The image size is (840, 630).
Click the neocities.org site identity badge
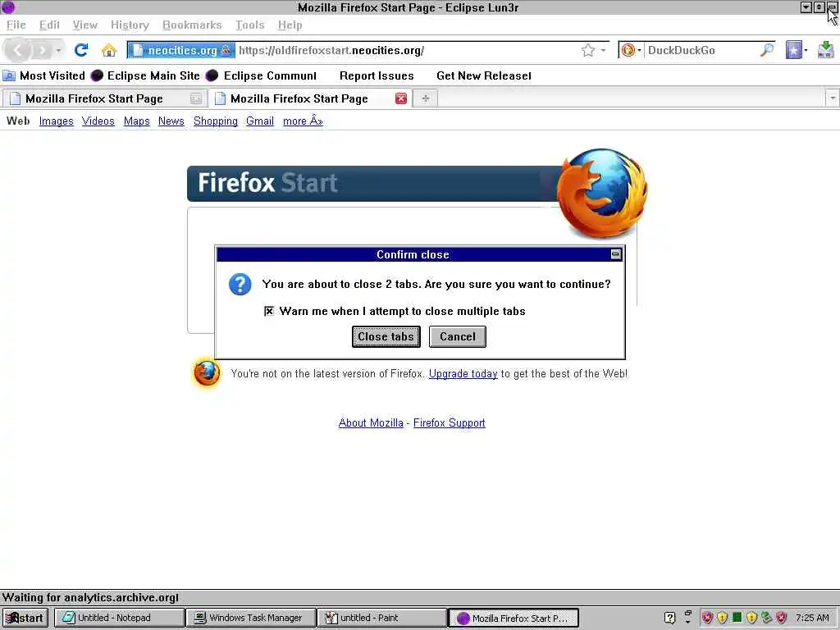[x=181, y=50]
